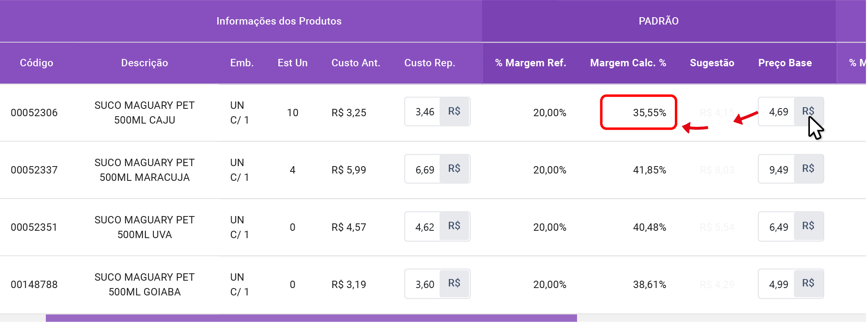Viewport: 868px width, 322px height.
Task: Click R$ button beside Custo Rep. 4,62
Action: point(454,226)
